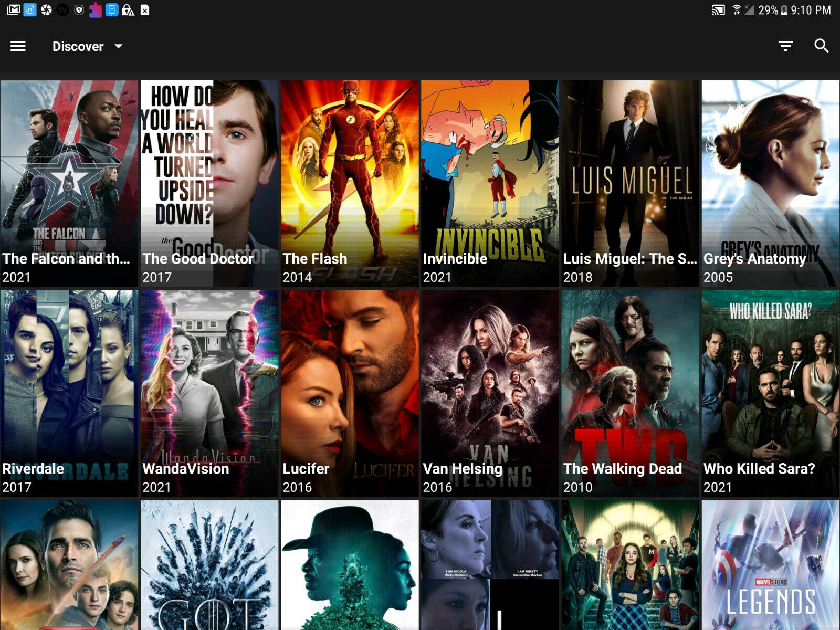840x630 pixels.
Task: Open the Marvel Studios Legends poster
Action: point(771,565)
